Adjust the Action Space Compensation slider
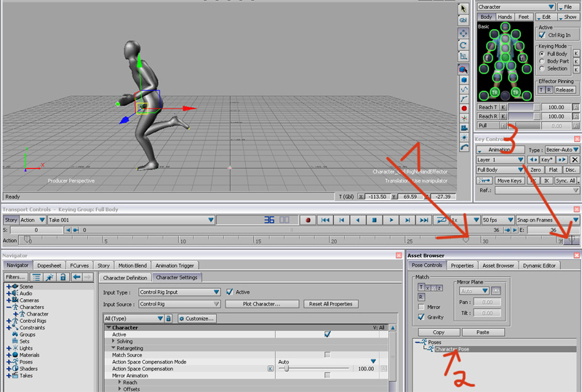Viewport: 582px width, 392px height. click(x=287, y=369)
